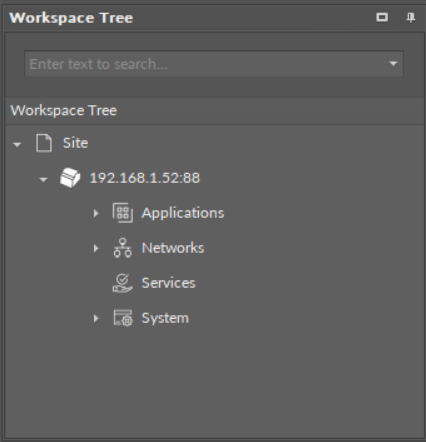
Task: Select the Site label in tree
Action: click(75, 143)
